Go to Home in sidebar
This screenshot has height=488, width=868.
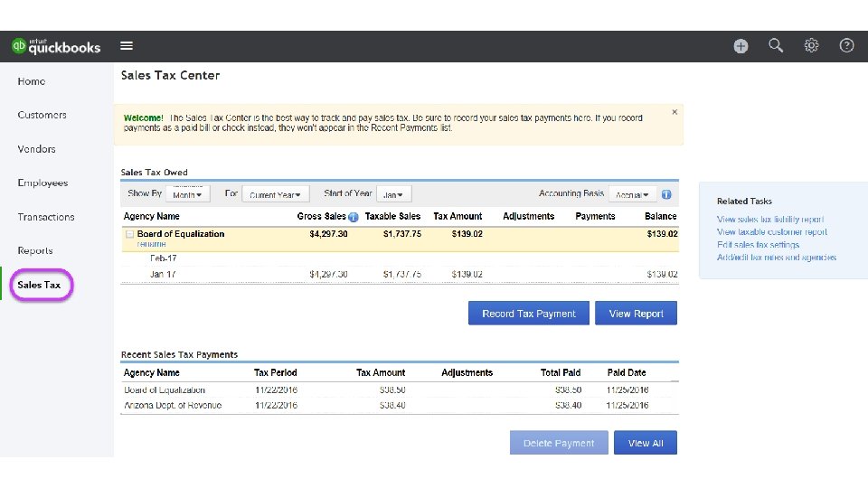pyautogui.click(x=32, y=81)
